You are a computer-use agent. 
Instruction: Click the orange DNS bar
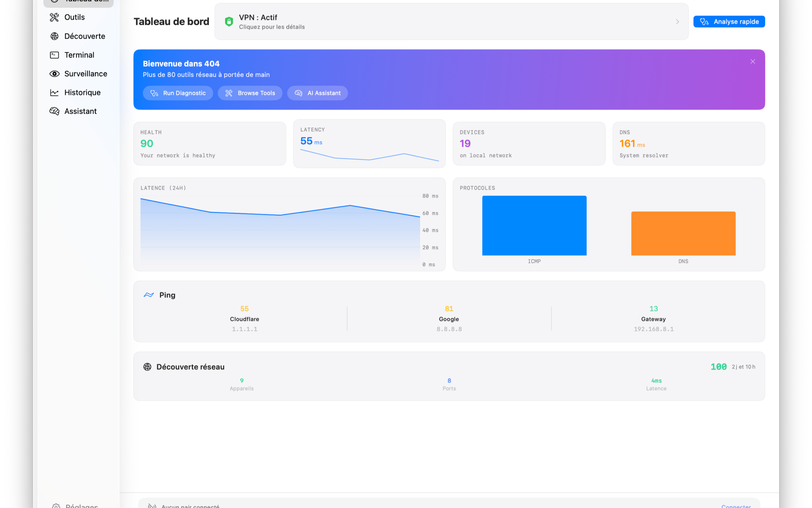pyautogui.click(x=683, y=233)
